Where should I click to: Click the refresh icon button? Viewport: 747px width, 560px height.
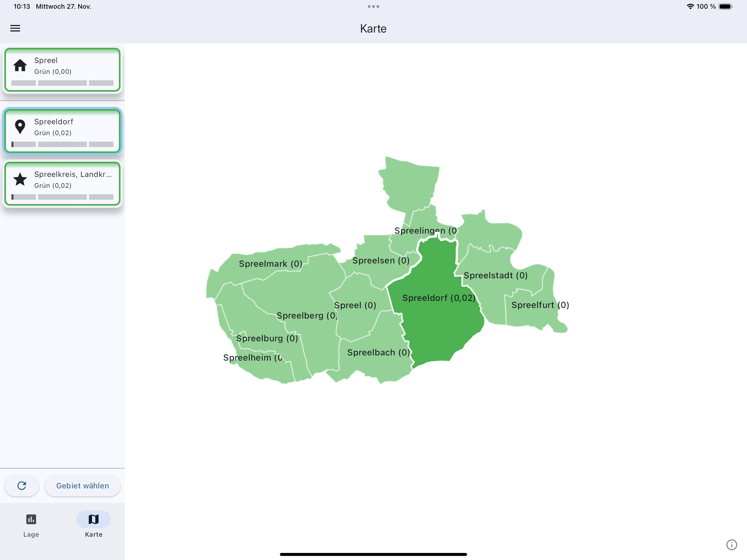[x=22, y=485]
